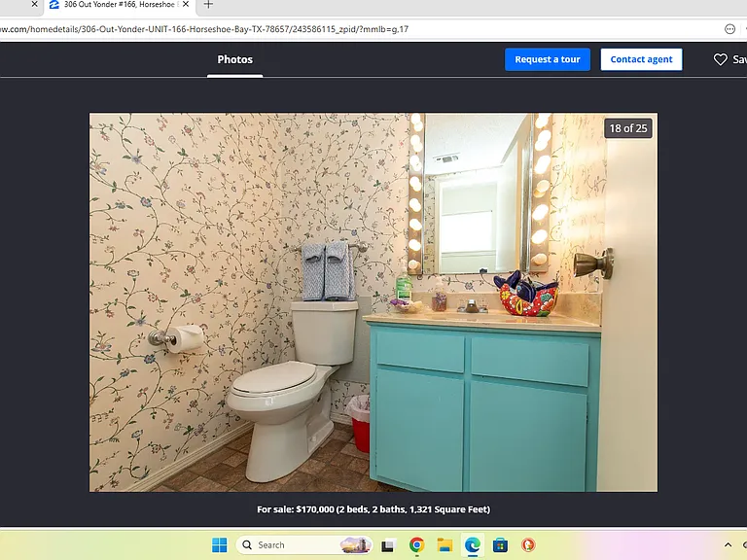The width and height of the screenshot is (747, 560).
Task: Launch DuckDuckGo browser from the taskbar
Action: pos(528,544)
